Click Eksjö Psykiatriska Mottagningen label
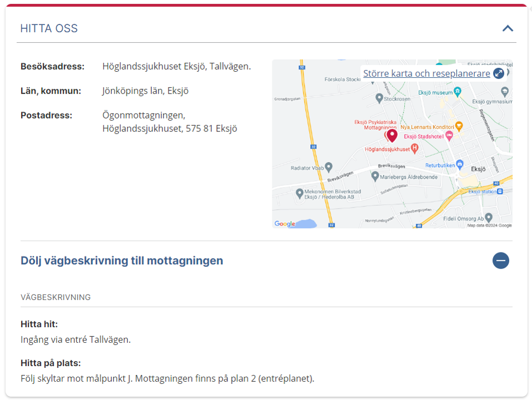The image size is (532, 400). (376, 125)
